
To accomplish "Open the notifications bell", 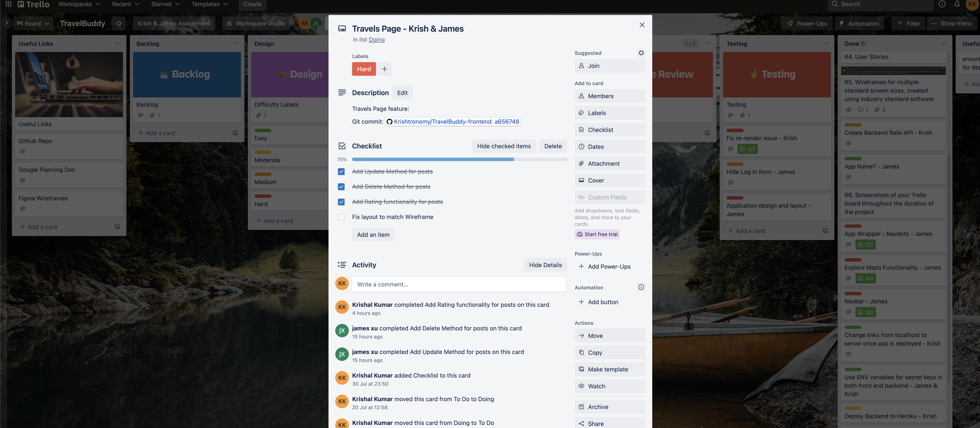I will (957, 4).
